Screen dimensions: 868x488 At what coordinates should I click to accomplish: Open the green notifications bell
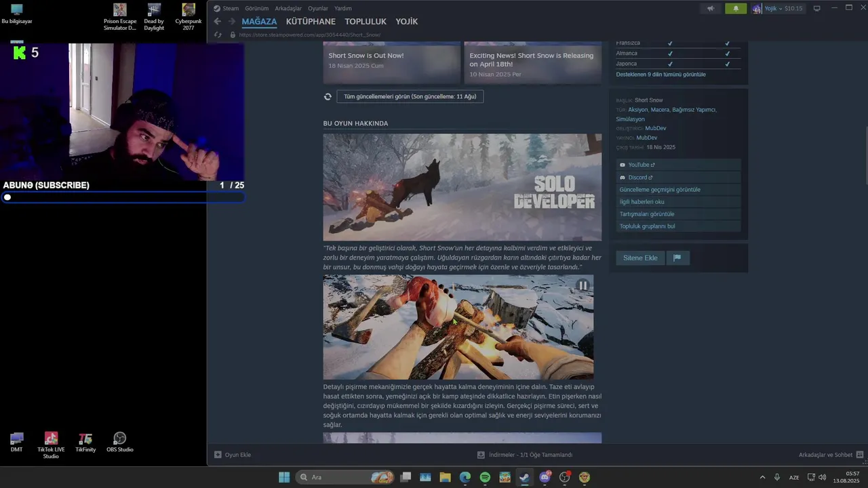736,8
